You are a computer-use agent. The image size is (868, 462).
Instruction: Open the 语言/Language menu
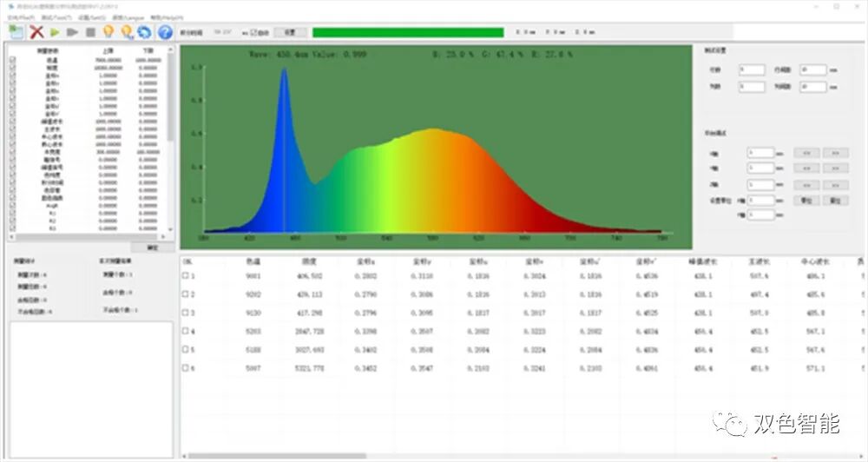click(128, 17)
